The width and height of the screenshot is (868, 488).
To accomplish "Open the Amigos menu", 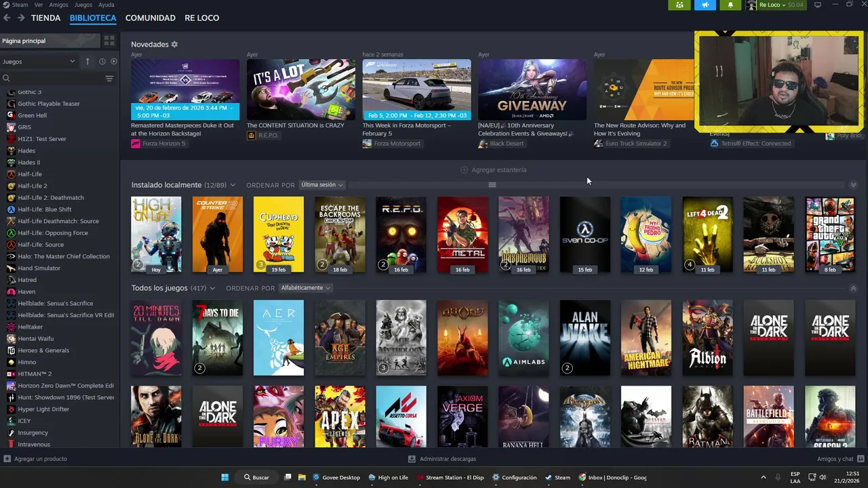I will click(58, 5).
